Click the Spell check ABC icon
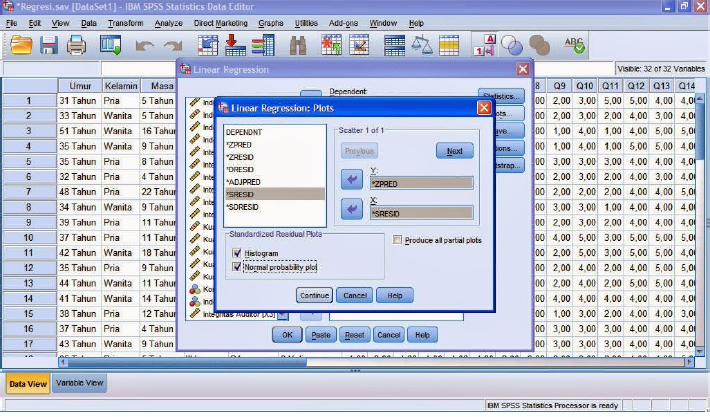710x417 pixels. point(575,45)
